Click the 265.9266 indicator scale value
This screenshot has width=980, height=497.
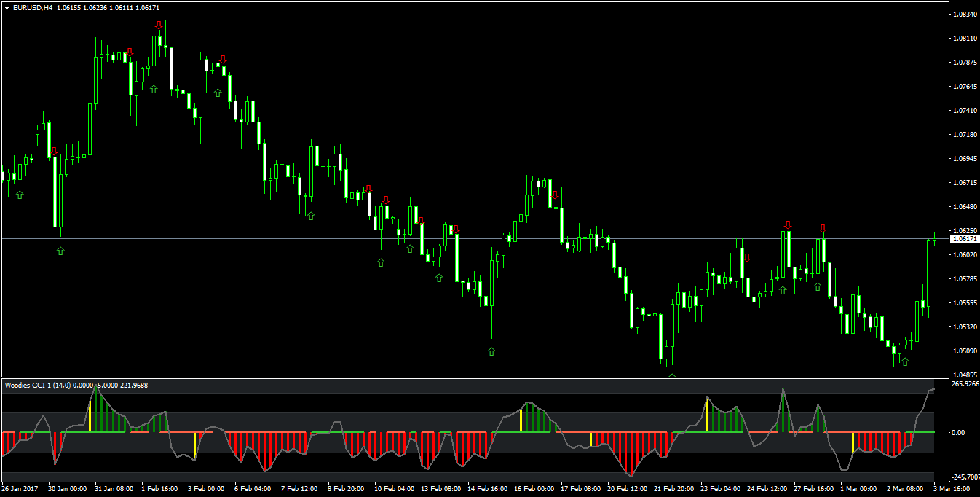[x=965, y=384]
